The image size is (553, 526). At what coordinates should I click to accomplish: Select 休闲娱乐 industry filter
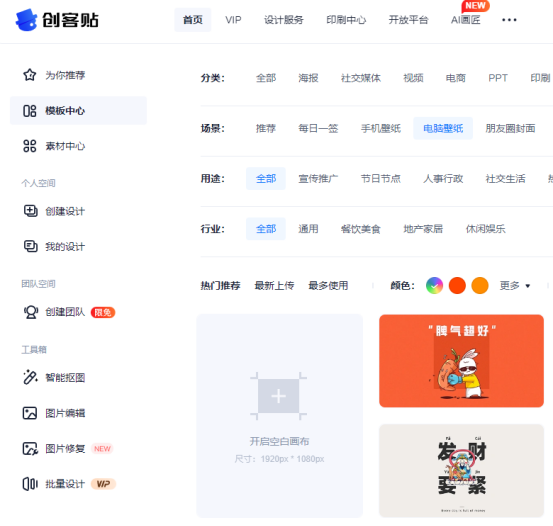click(485, 229)
